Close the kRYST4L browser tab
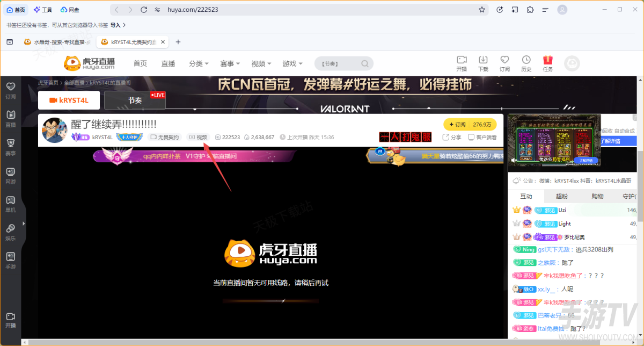 [x=163, y=42]
